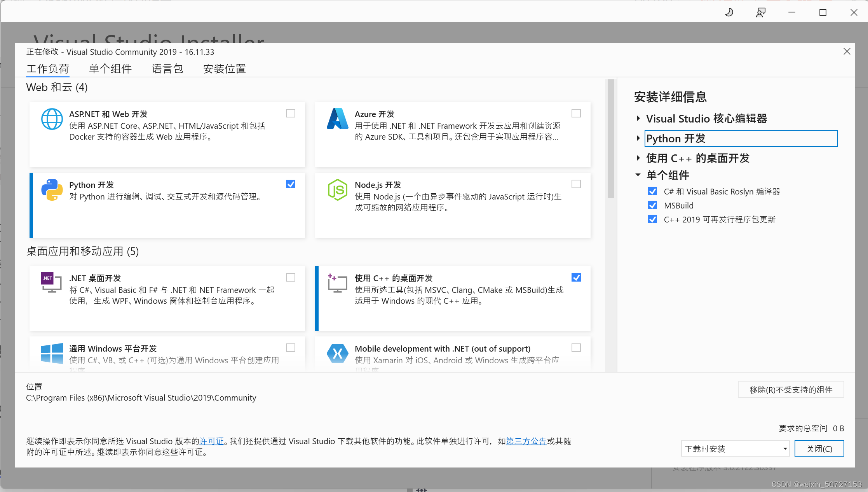Uncheck C++ 2019 可再发行程序包更新 checkbox

[652, 219]
